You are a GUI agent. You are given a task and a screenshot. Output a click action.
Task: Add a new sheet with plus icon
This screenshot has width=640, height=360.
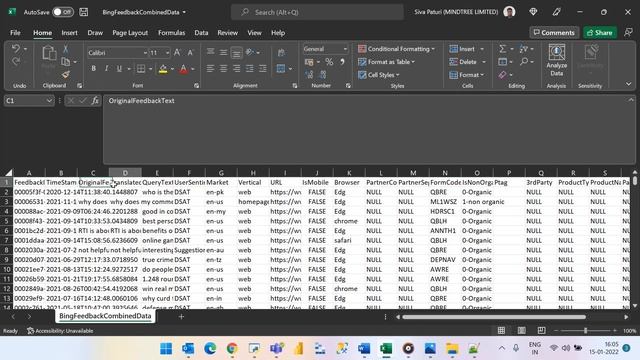(181, 316)
